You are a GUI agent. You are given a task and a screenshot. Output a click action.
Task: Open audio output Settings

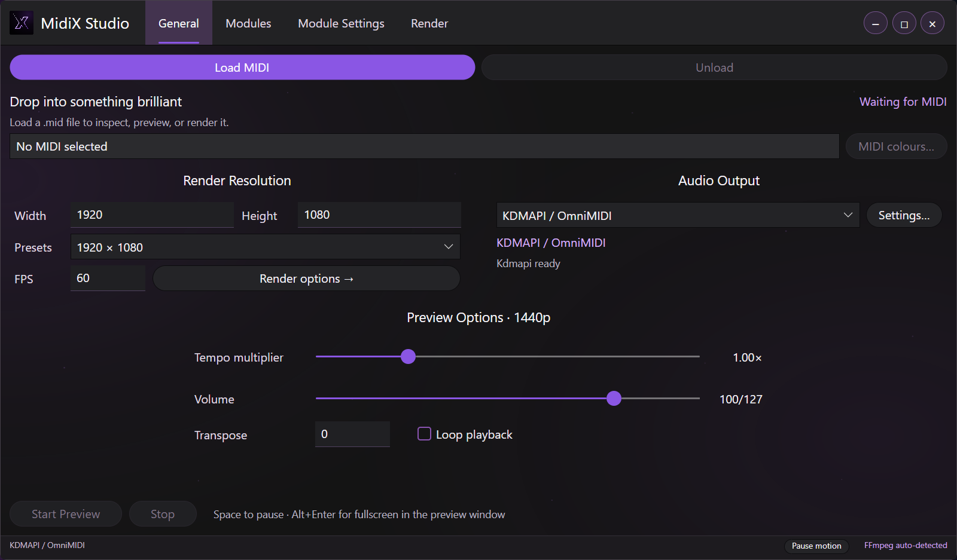[x=904, y=215]
